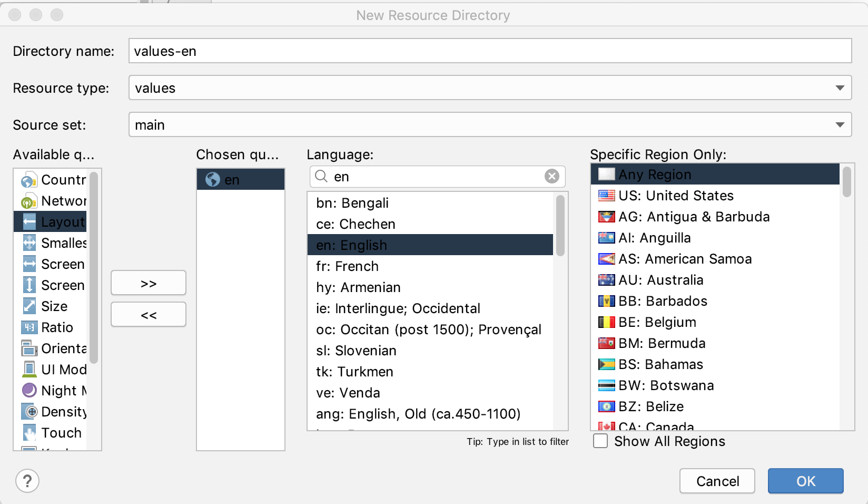Choose the Orientation qualifier icon
Screen dimensions: 868x504
pyautogui.click(x=29, y=348)
